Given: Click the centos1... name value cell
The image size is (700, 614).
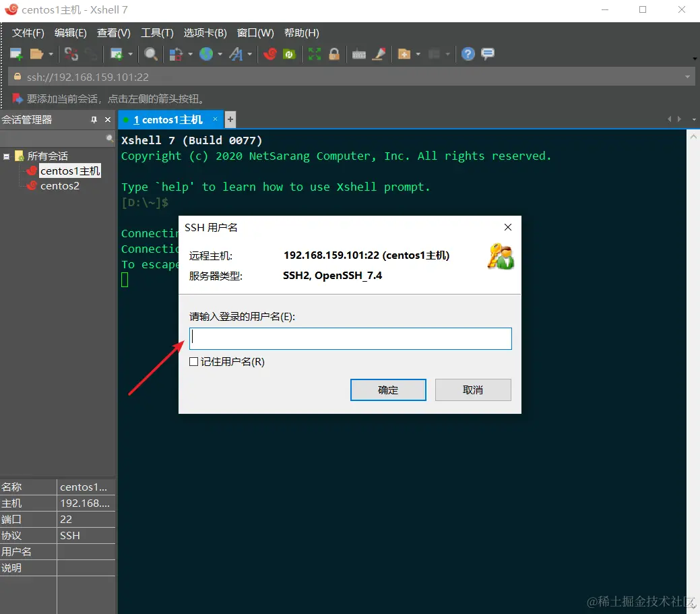Looking at the screenshot, I should [x=86, y=487].
